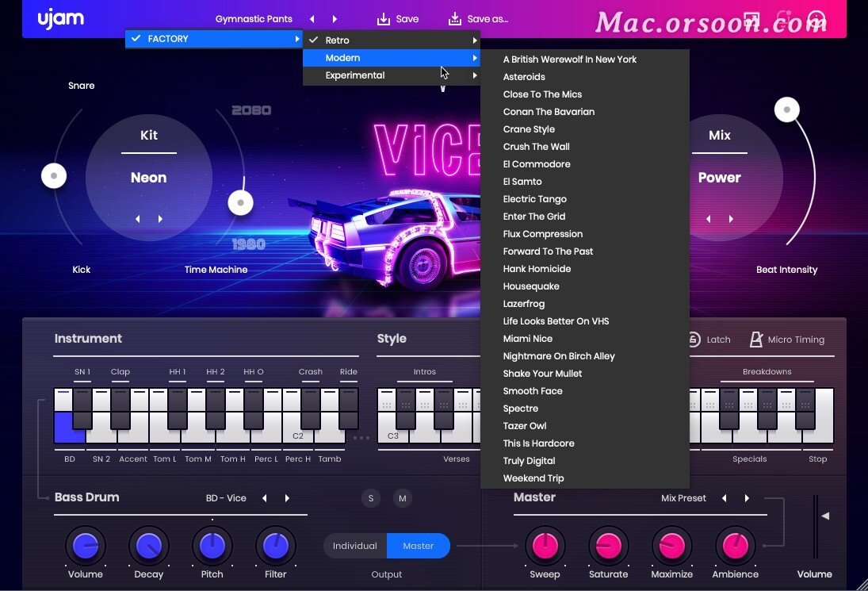The height and width of the screenshot is (591, 868).
Task: Select Shake Your Mullet preset
Action: [585, 374]
